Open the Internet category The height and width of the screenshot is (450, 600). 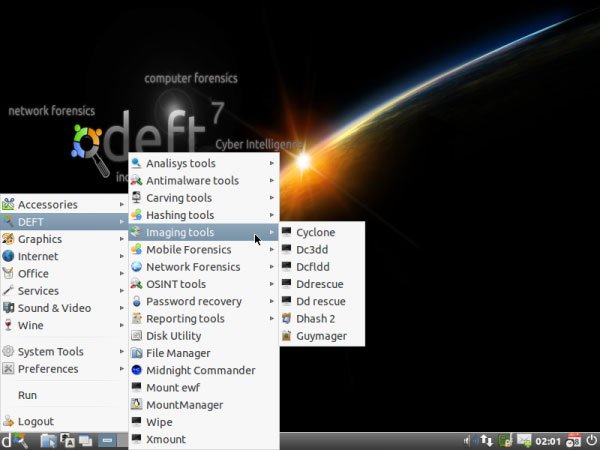coord(64,256)
